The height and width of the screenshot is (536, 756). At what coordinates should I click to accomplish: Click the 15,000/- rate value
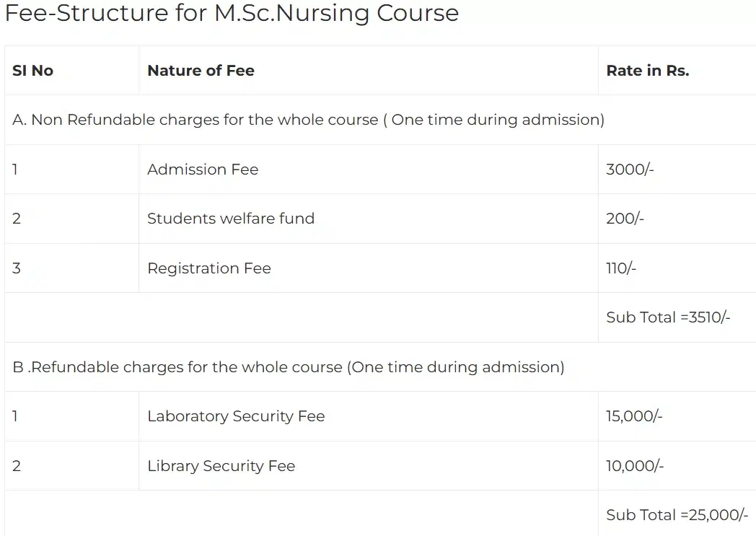pos(634,416)
